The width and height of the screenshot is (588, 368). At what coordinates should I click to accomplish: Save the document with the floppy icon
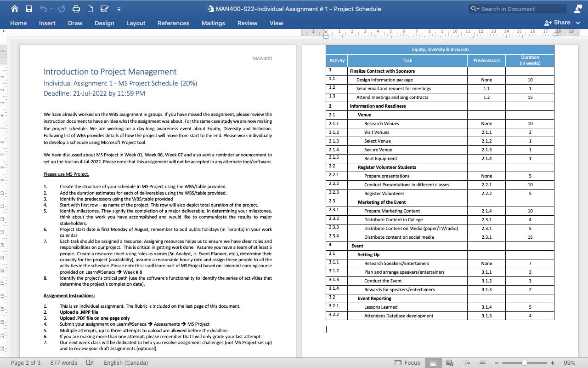pyautogui.click(x=29, y=9)
